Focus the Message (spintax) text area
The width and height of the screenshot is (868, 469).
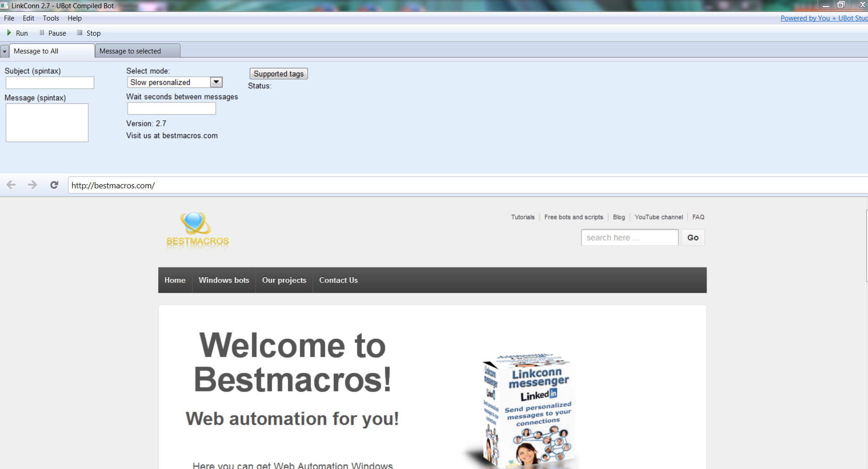47,123
